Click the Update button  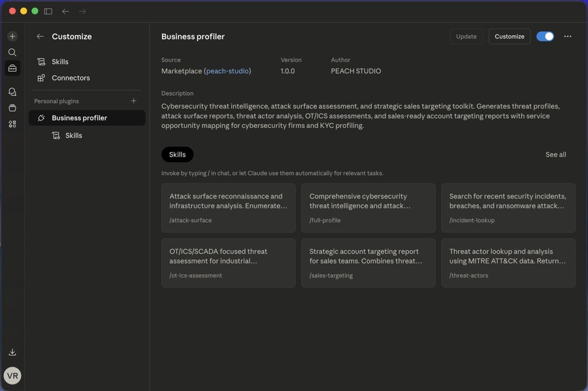pos(466,36)
